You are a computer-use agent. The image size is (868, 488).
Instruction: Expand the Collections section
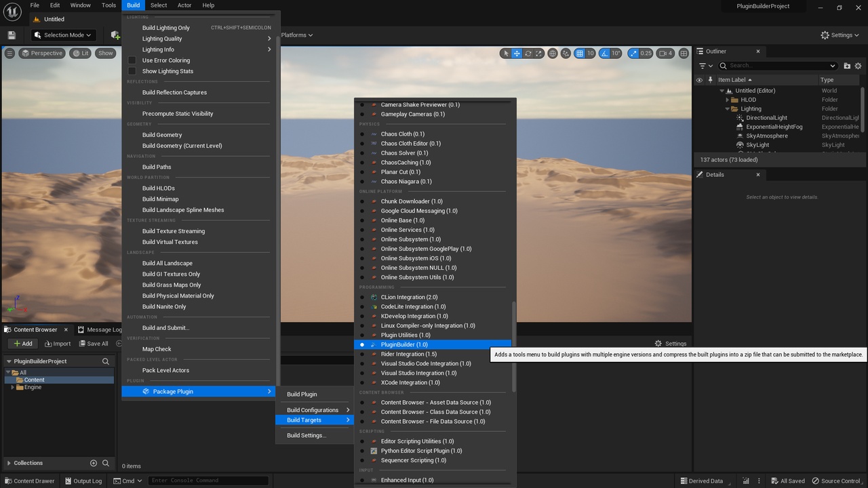coord(9,463)
